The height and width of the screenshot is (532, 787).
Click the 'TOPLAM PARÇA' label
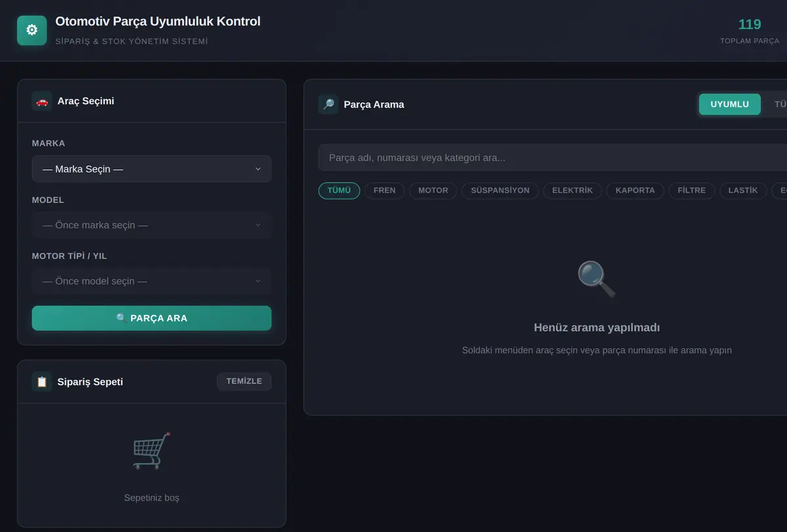750,41
